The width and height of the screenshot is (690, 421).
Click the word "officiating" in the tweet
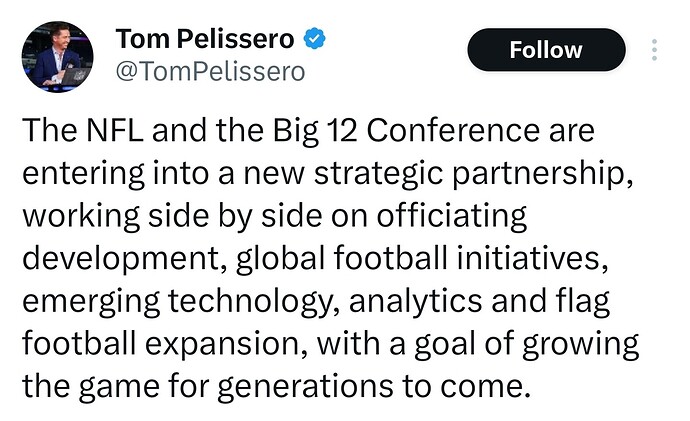[452, 216]
